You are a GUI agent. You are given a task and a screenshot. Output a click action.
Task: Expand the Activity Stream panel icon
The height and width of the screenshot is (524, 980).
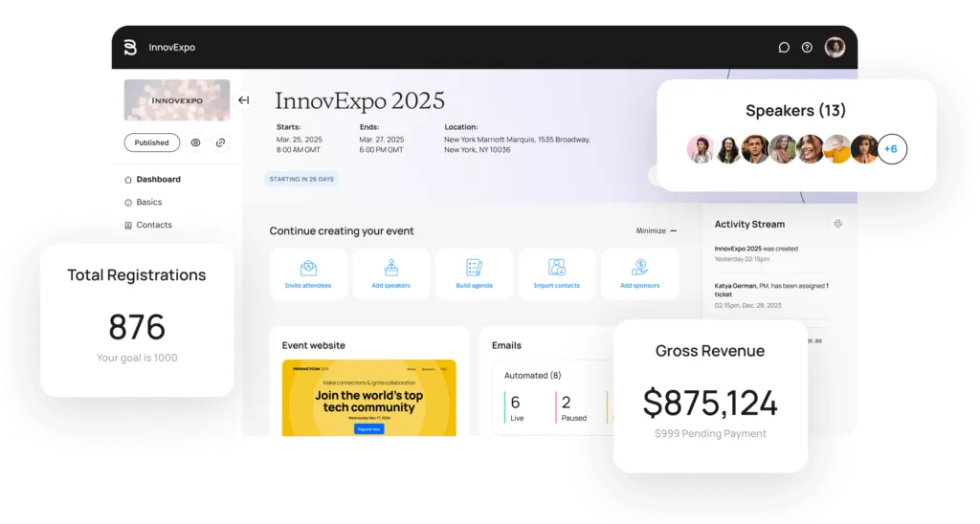click(838, 224)
